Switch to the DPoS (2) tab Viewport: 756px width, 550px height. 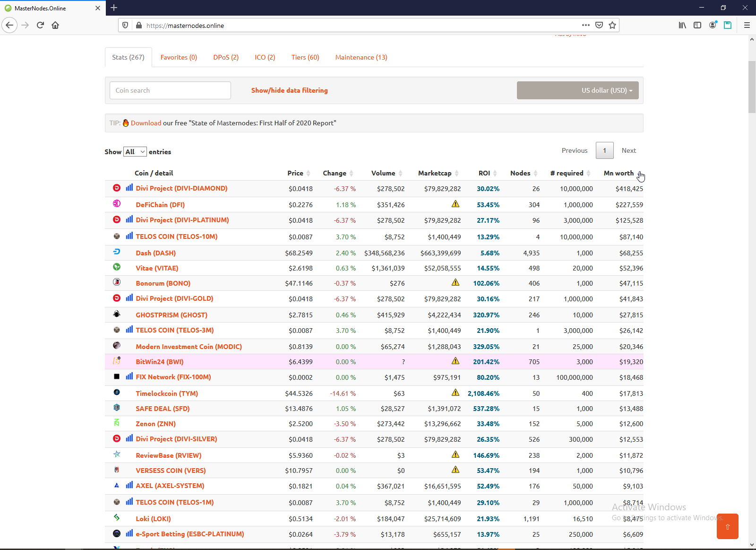(226, 57)
